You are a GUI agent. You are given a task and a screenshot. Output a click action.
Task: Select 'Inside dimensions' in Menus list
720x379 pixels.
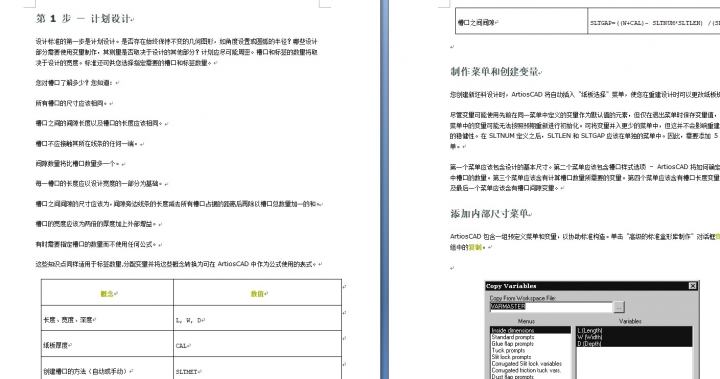(530, 330)
